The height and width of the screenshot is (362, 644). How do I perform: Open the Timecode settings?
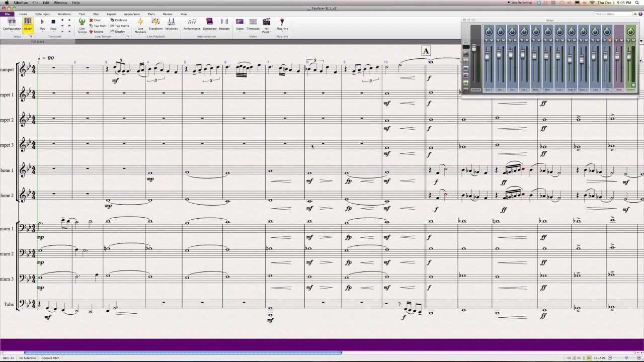[253, 24]
